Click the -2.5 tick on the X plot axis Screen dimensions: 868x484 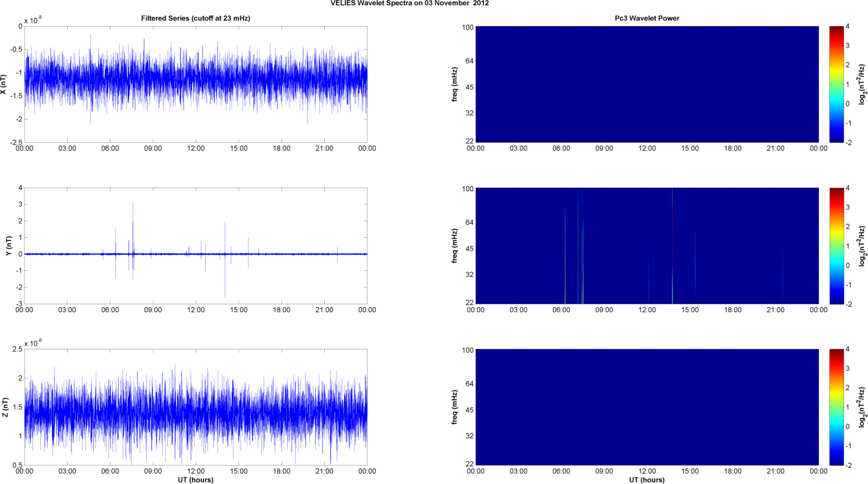pyautogui.click(x=16, y=142)
